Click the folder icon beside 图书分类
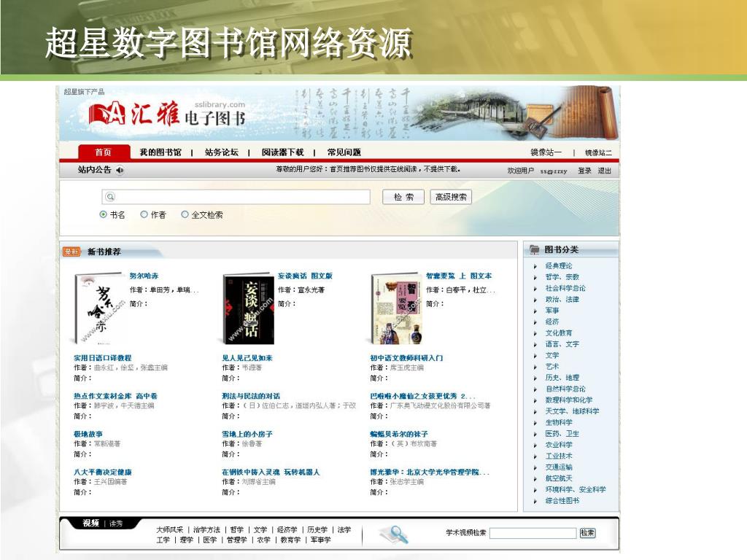747x560 pixels. 535,249
